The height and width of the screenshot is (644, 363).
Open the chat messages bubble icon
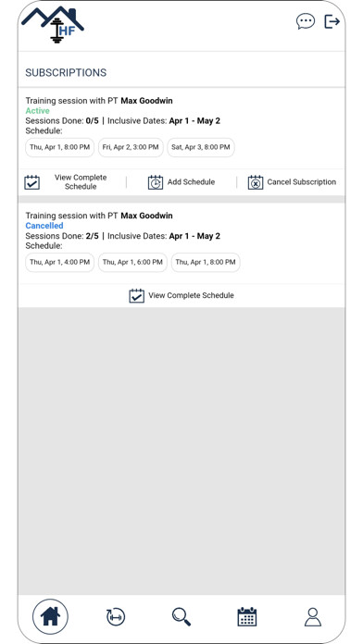coord(306,21)
